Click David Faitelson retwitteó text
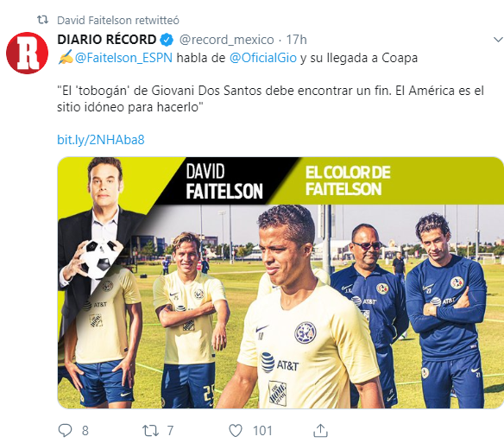This screenshot has width=504, height=443. pyautogui.click(x=118, y=20)
